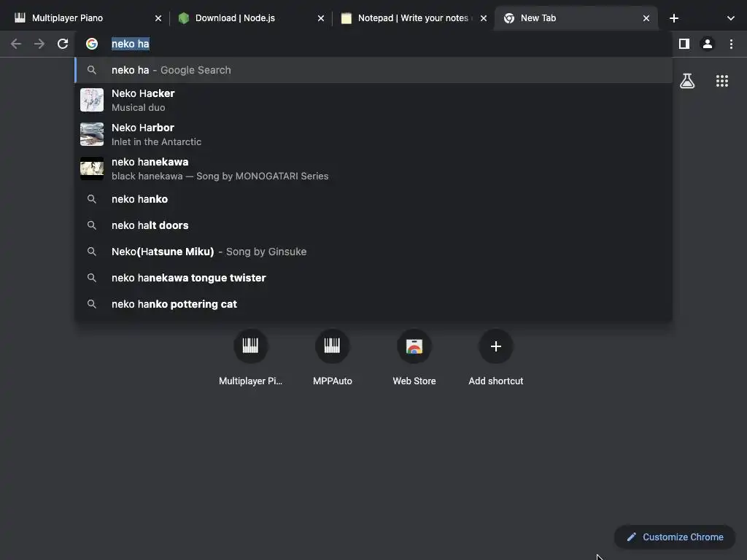Image resolution: width=747 pixels, height=560 pixels.
Task: Click Customize Chrome button
Action: [675, 537]
